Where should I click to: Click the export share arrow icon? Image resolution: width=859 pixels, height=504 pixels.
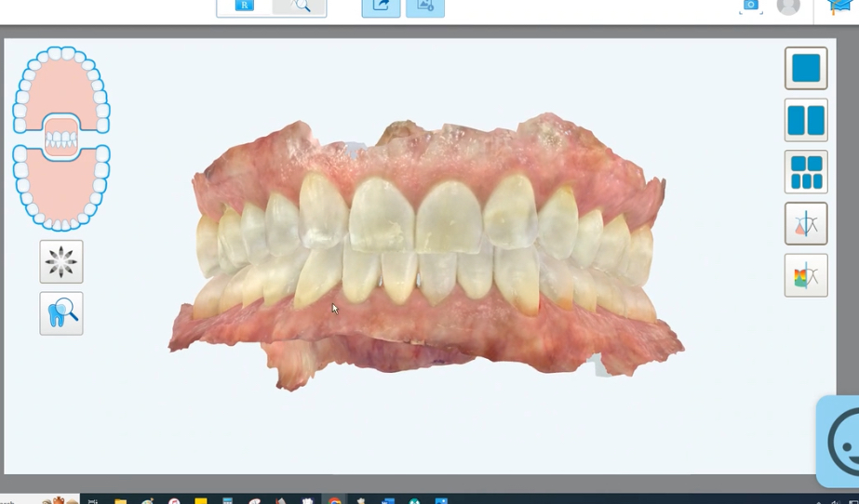click(x=381, y=7)
